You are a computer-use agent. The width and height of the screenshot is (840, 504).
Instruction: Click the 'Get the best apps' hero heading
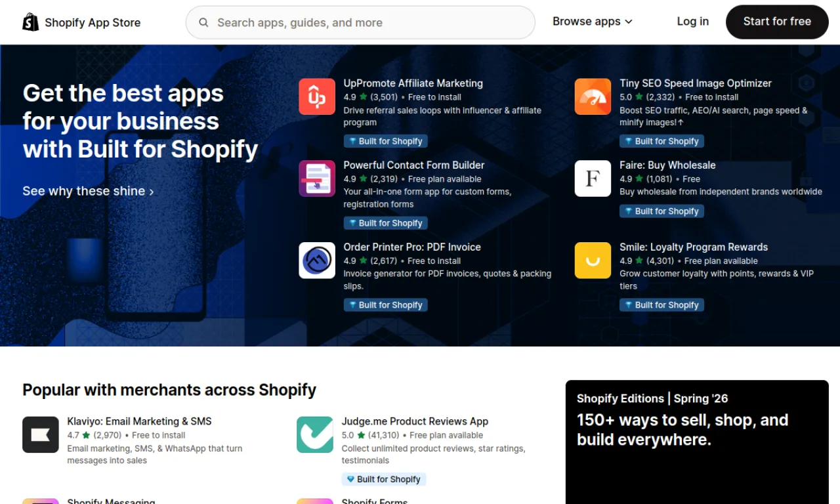tap(140, 121)
